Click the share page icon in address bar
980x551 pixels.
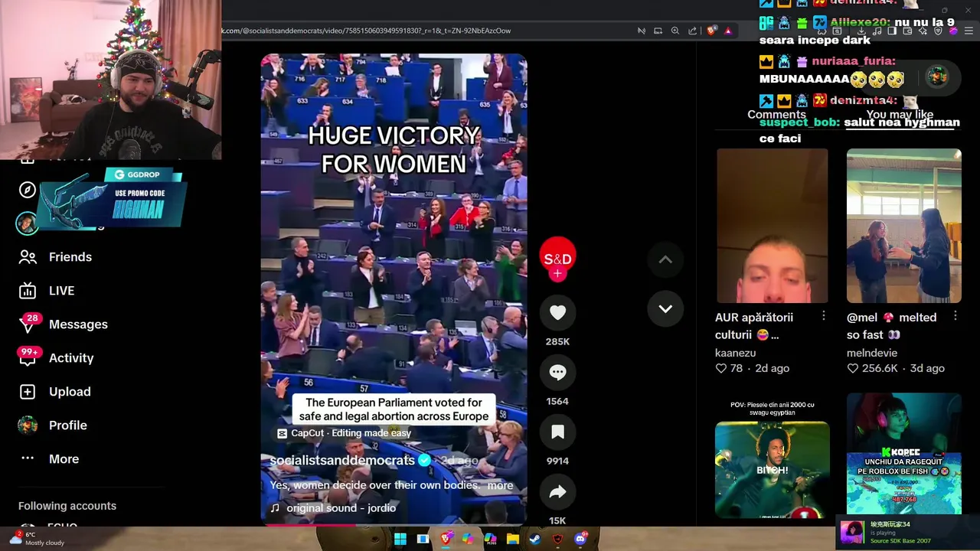coord(693,31)
